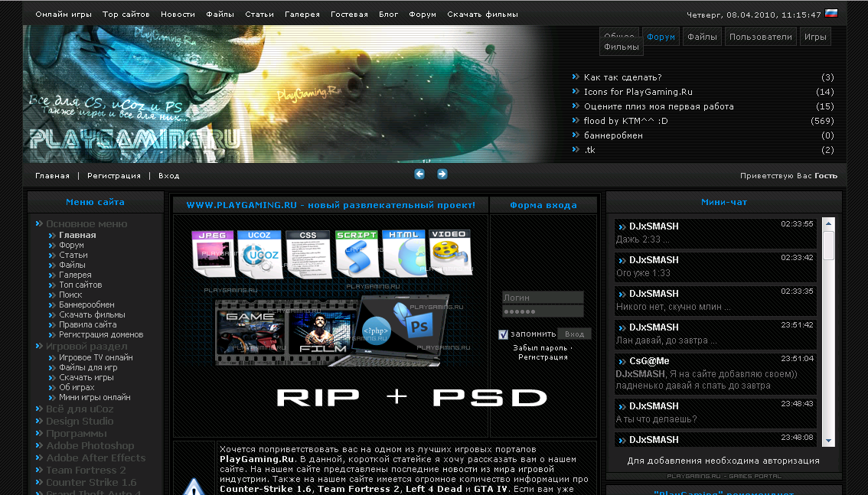Open the CSS category icon

tap(308, 255)
